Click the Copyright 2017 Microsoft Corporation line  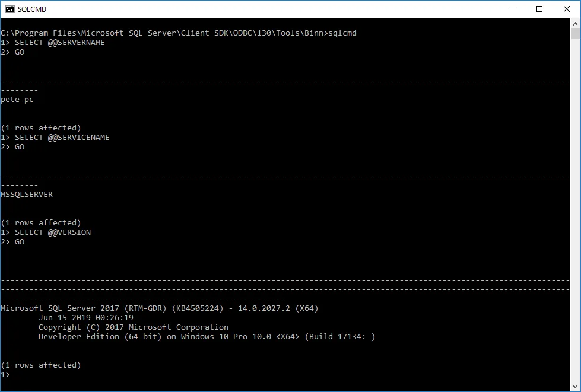tap(133, 327)
